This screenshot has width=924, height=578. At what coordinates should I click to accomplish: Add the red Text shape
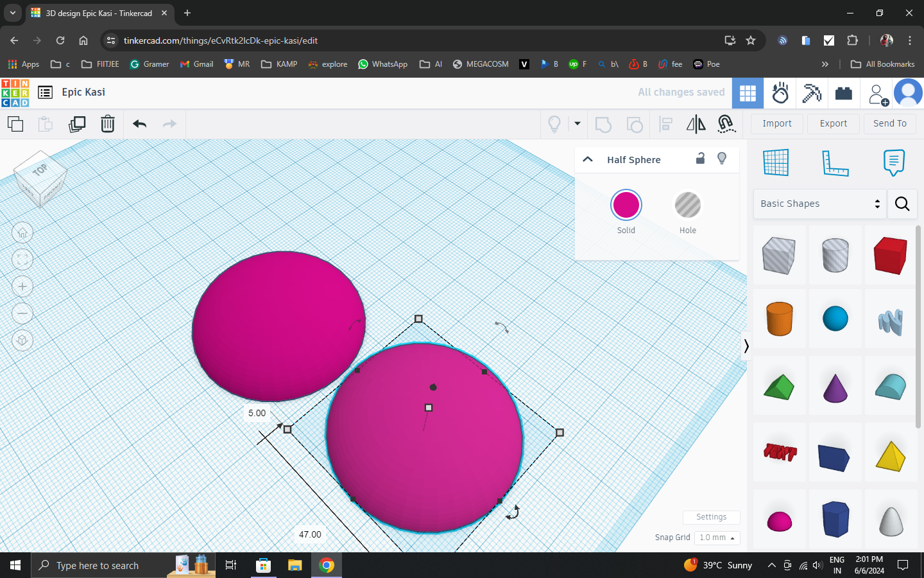click(x=780, y=453)
